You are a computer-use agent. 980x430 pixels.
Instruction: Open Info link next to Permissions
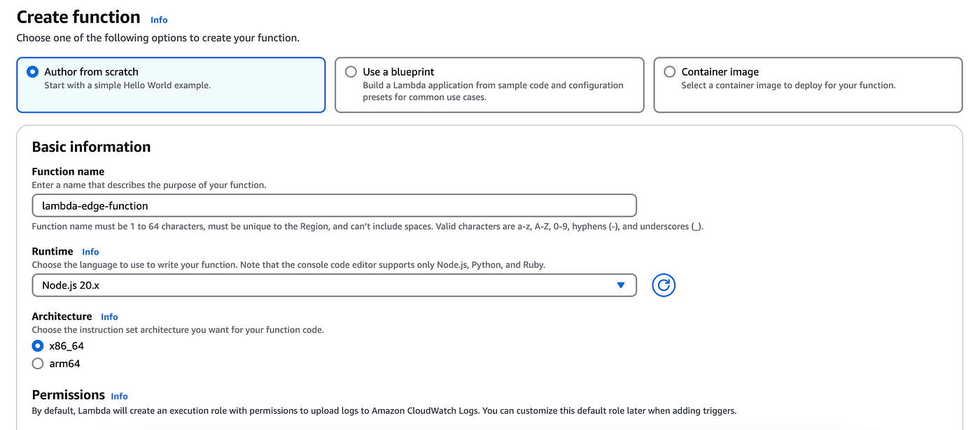point(119,396)
